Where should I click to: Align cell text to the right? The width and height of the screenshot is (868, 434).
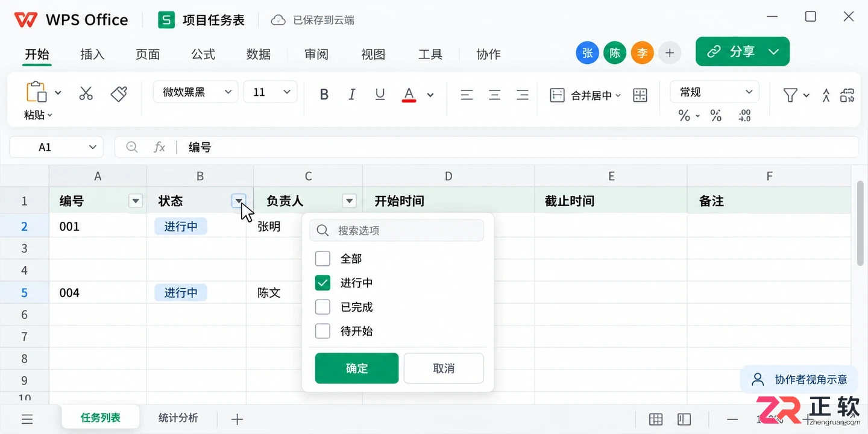pos(523,95)
